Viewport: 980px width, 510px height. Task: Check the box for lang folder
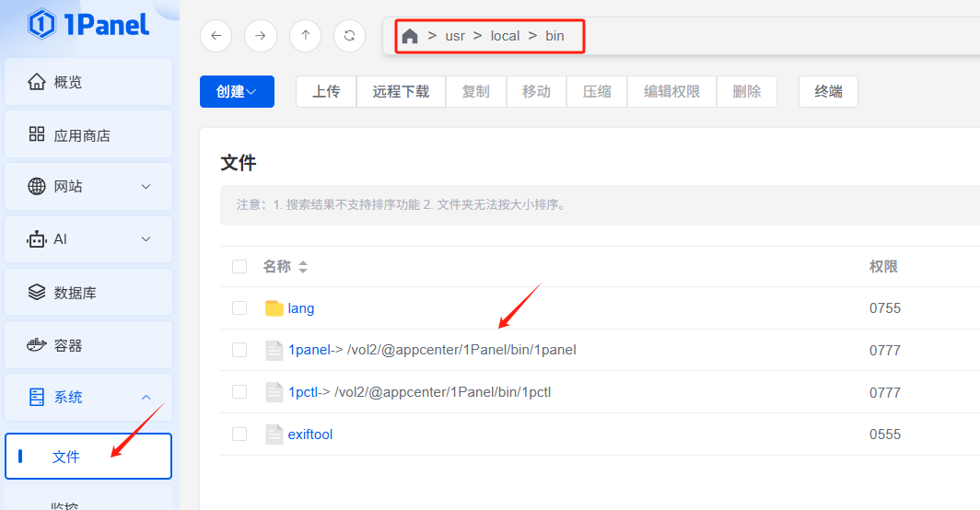coord(239,308)
